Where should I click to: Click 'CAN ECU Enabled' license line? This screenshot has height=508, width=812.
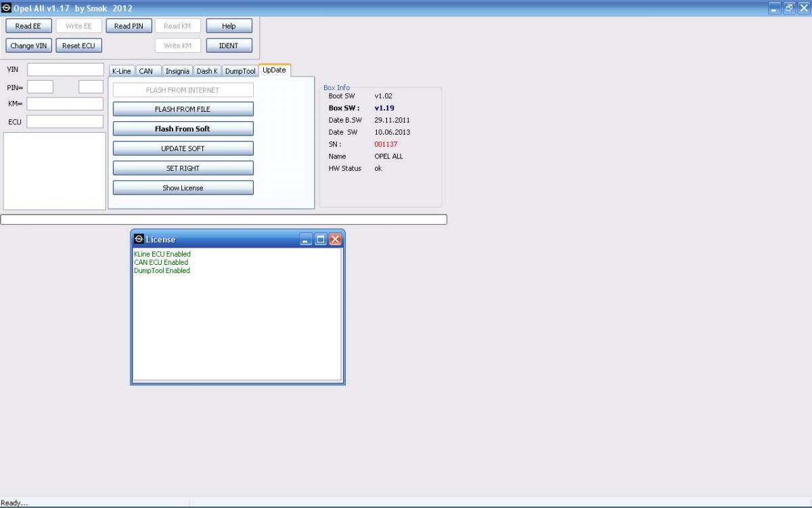[x=161, y=262]
